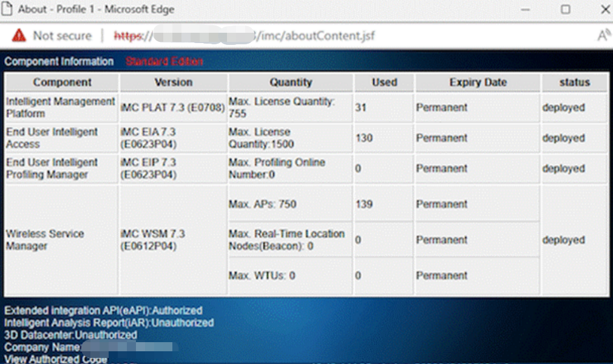Click 'deployed' in End User Intelligent Access row
Image resolution: width=613 pixels, height=364 pixels.
563,138
